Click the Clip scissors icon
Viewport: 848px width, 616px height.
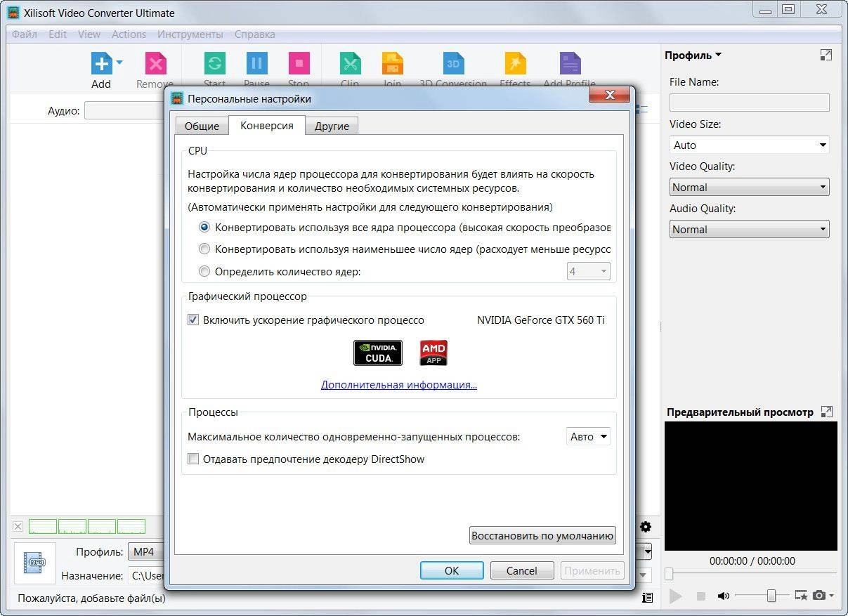coord(350,63)
